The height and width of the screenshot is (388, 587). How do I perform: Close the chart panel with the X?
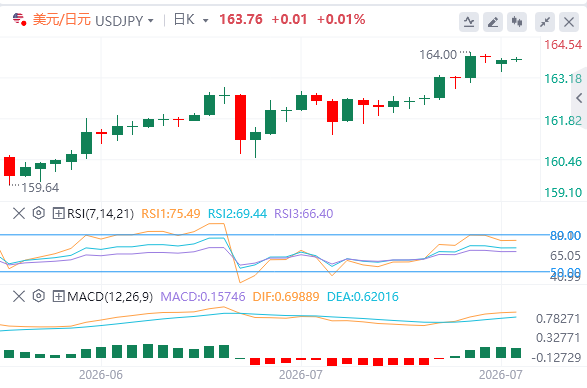569,22
